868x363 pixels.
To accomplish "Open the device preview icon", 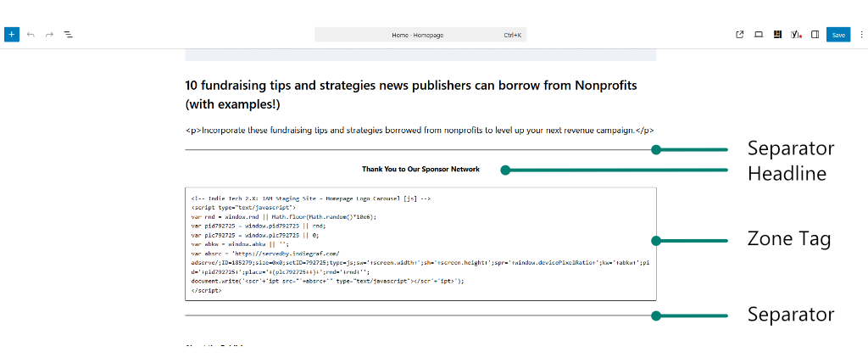I will [759, 35].
